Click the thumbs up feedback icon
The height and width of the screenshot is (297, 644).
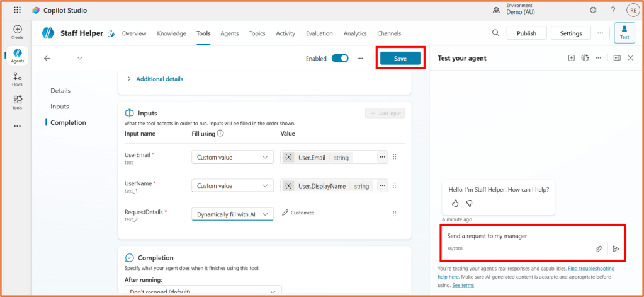pyautogui.click(x=455, y=203)
